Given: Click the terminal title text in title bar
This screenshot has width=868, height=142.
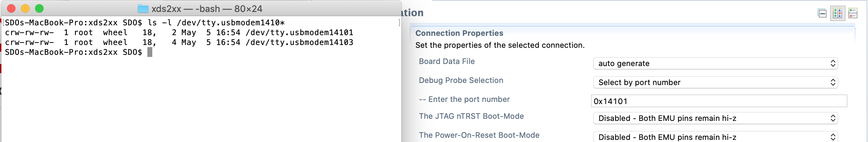Looking at the screenshot, I should pos(207,9).
